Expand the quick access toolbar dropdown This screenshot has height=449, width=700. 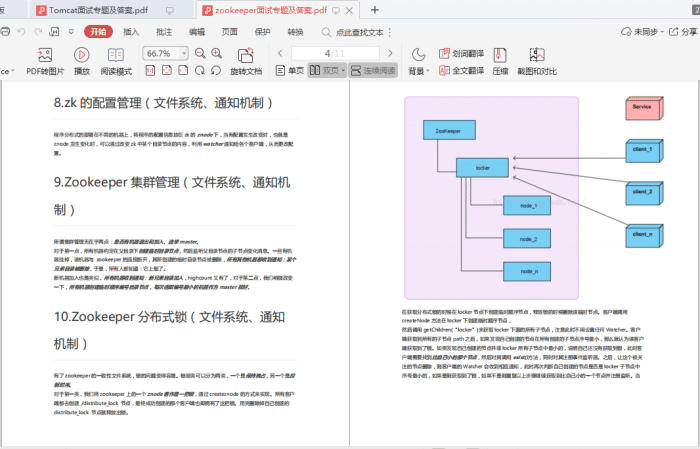pos(71,32)
